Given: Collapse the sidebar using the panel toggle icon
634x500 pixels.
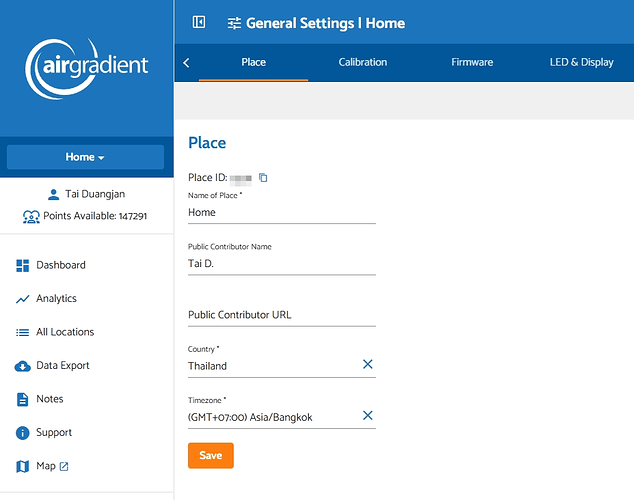Looking at the screenshot, I should point(199,22).
